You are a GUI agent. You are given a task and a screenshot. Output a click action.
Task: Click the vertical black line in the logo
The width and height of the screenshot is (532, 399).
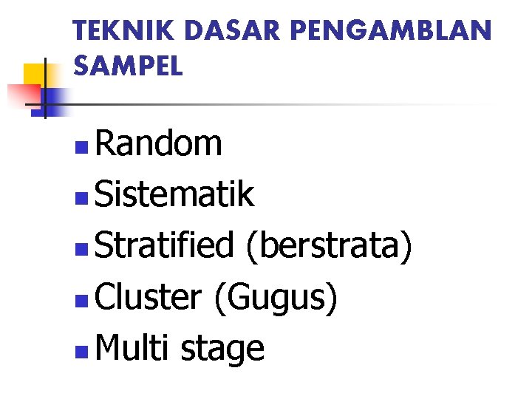[44, 87]
